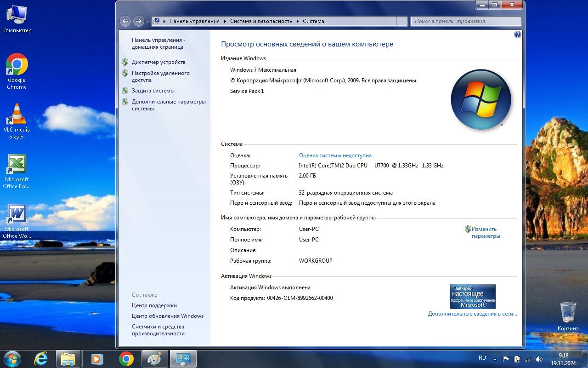This screenshot has height=368, width=588.
Task: Select Google Chrome desktop shortcut
Action: pos(17,71)
